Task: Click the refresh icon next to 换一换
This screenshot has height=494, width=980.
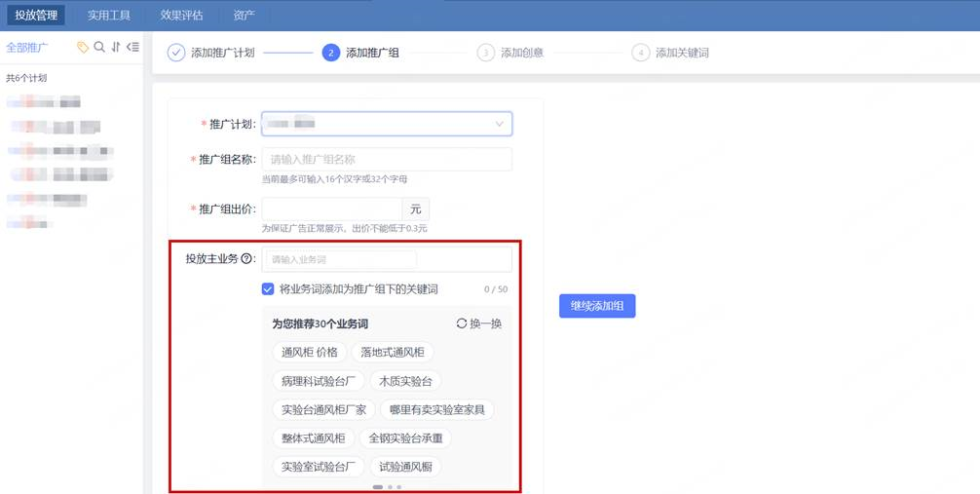Action: pos(461,323)
